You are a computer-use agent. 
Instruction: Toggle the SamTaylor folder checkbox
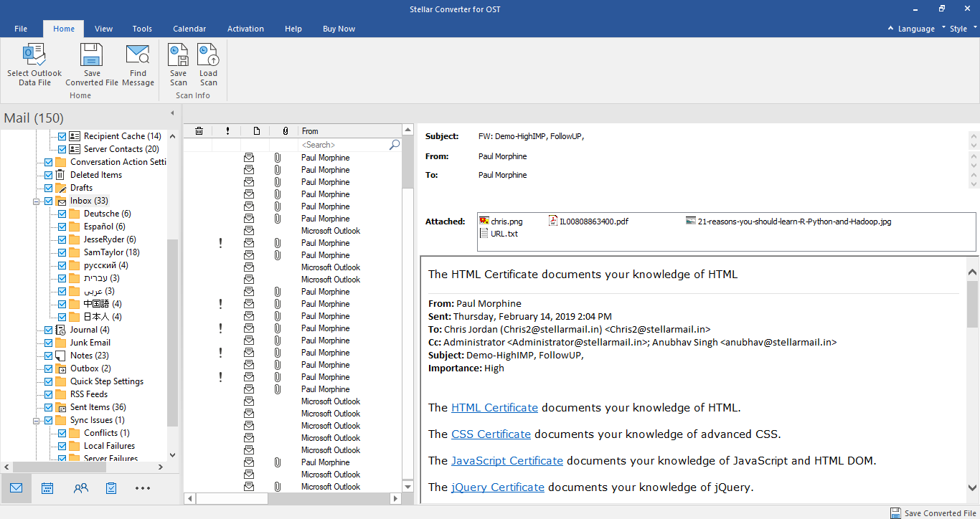62,252
